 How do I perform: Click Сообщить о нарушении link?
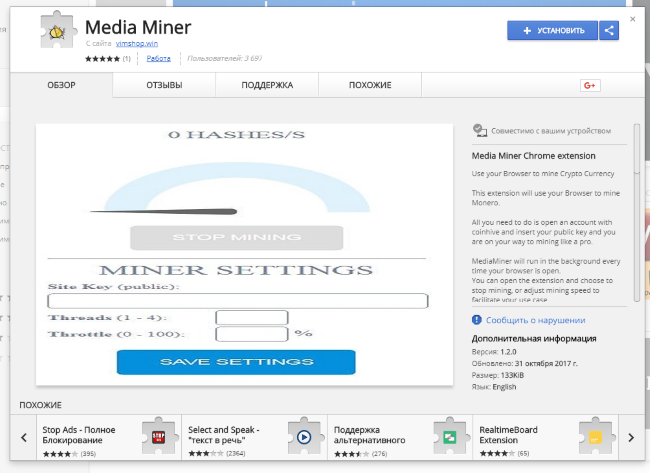pos(535,320)
